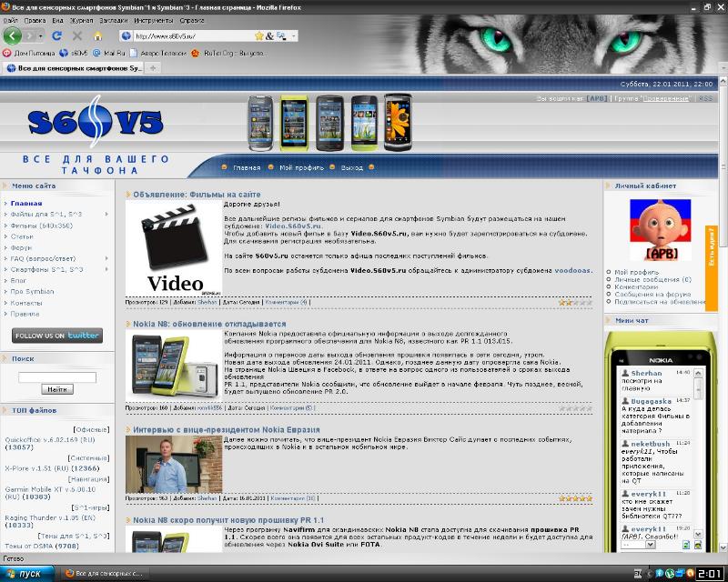Click the translate icon in the address bar
This screenshot has height=582, width=728.
[281, 35]
